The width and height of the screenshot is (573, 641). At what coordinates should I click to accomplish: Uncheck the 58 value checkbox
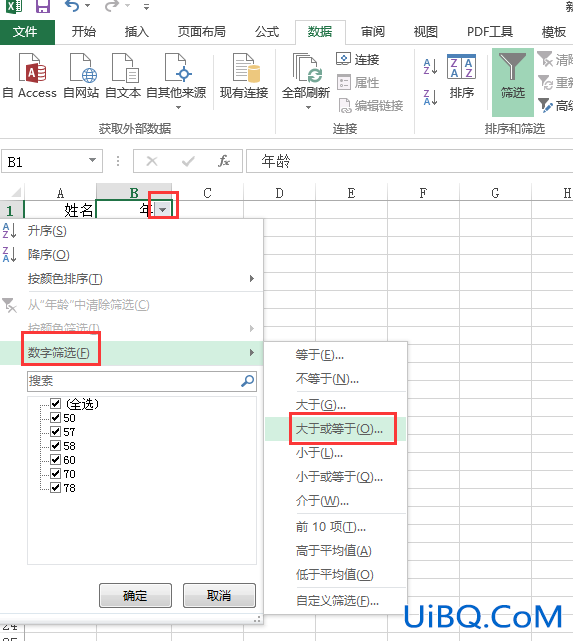click(x=56, y=446)
